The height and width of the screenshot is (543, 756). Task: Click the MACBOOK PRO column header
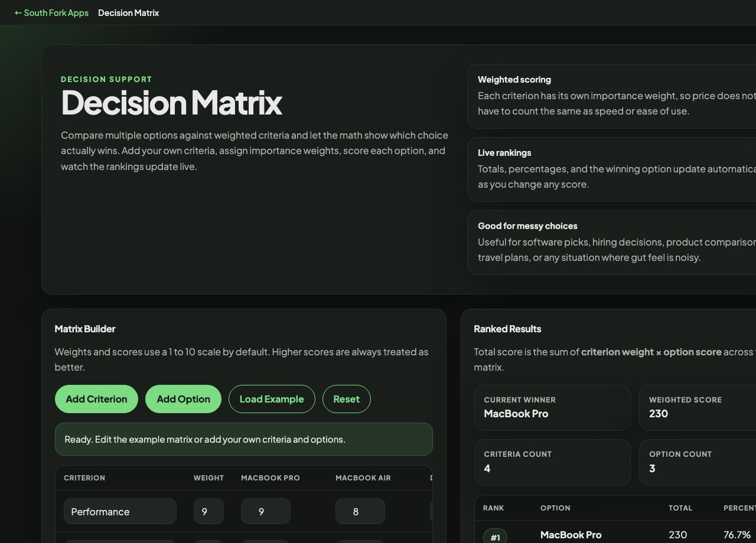coord(271,478)
